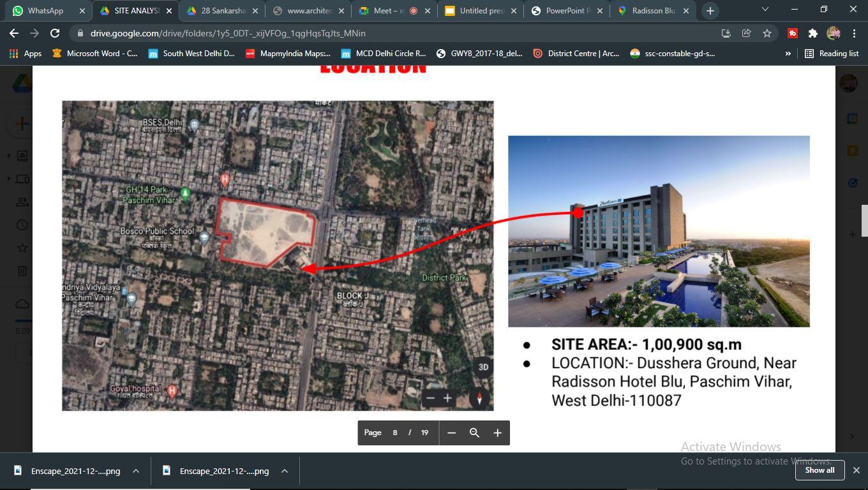Click the vertical scrollbar thumb
Screen dimensions: 868x490
point(864,220)
